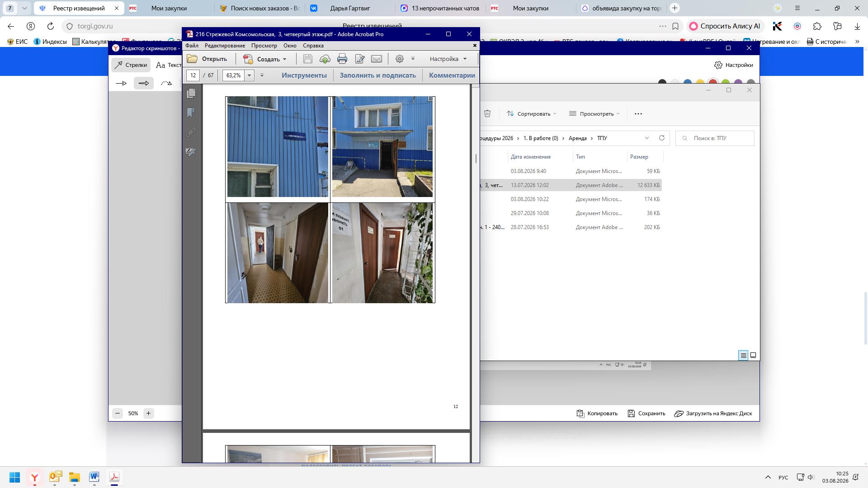The width and height of the screenshot is (868, 488).
Task: Expand the zoom percentage dropdown arrow
Action: click(x=249, y=75)
